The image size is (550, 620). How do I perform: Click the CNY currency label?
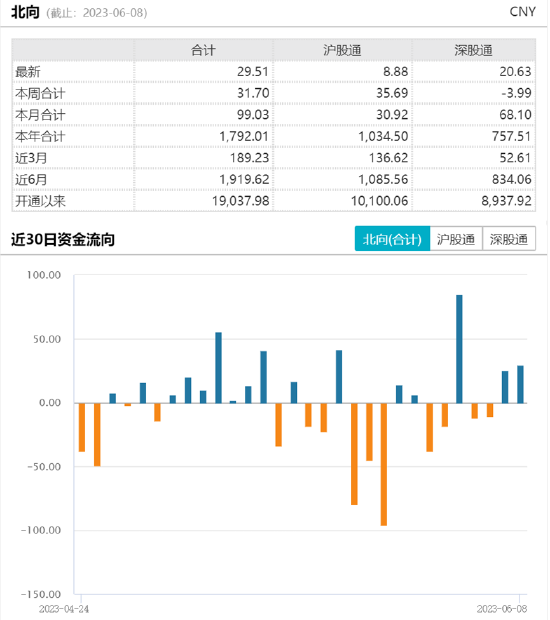click(523, 12)
